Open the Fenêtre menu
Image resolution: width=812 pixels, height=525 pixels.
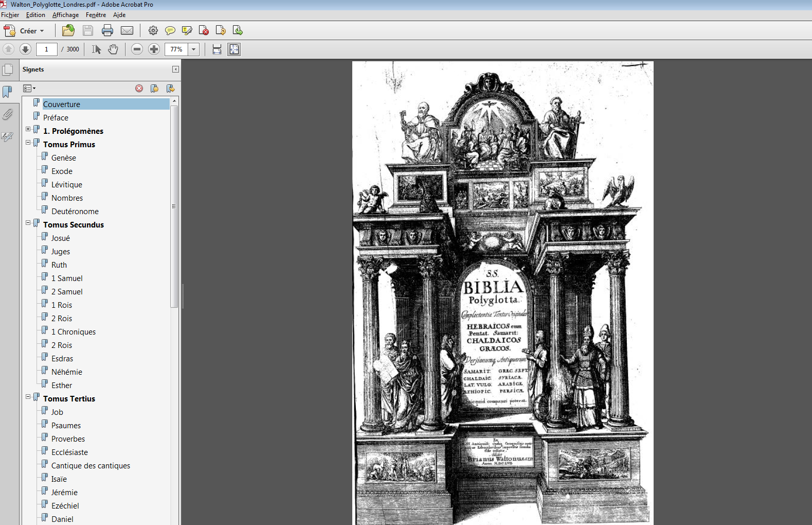pyautogui.click(x=96, y=15)
